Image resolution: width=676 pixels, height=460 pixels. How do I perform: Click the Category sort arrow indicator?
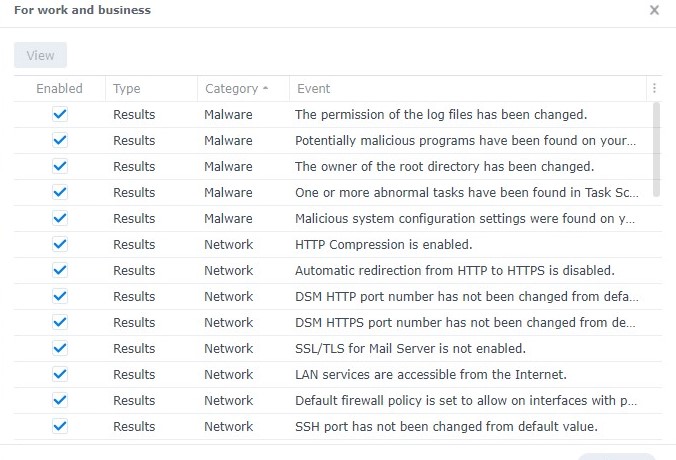265,88
